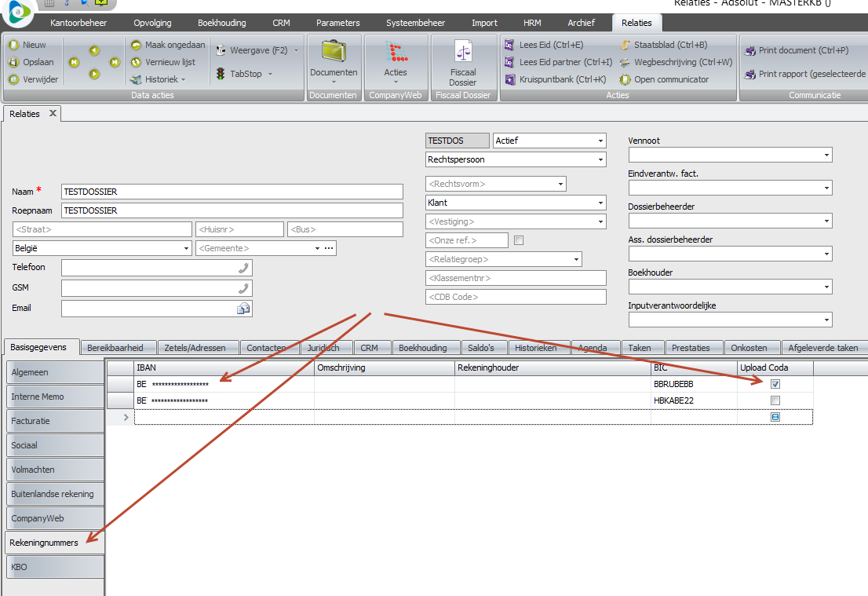Expand the Rechtsvorm dropdown

(560, 184)
